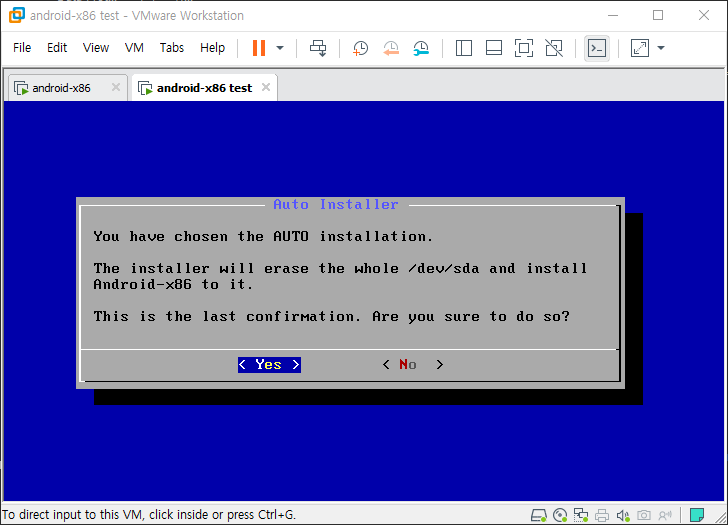Open the Edit menu
The image size is (728, 525).
tap(57, 48)
